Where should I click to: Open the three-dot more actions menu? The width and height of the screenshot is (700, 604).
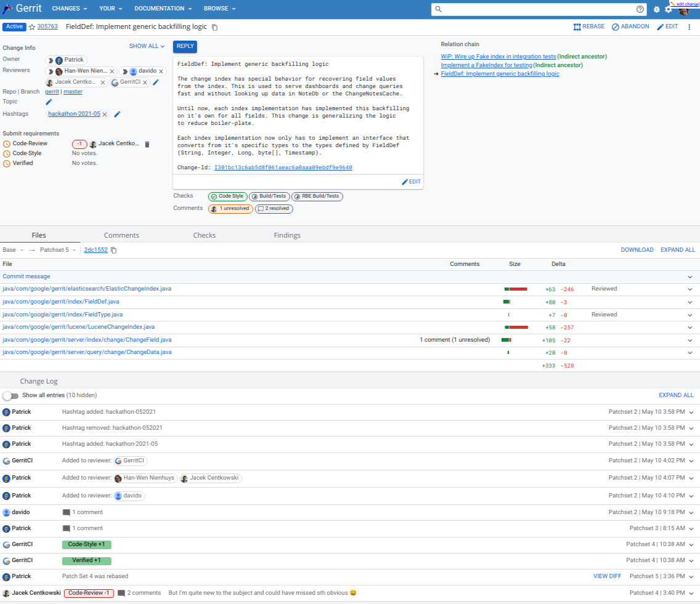(690, 27)
